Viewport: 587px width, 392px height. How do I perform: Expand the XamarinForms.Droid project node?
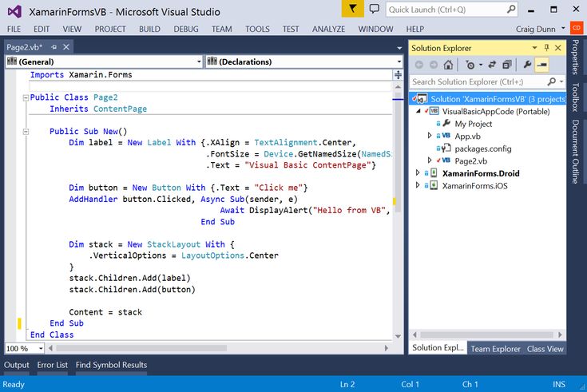(418, 172)
